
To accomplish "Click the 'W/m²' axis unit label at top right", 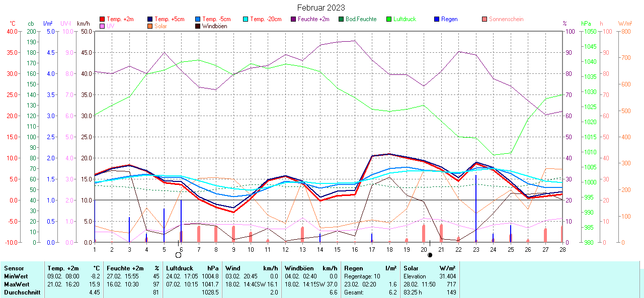I will tap(625, 24).
